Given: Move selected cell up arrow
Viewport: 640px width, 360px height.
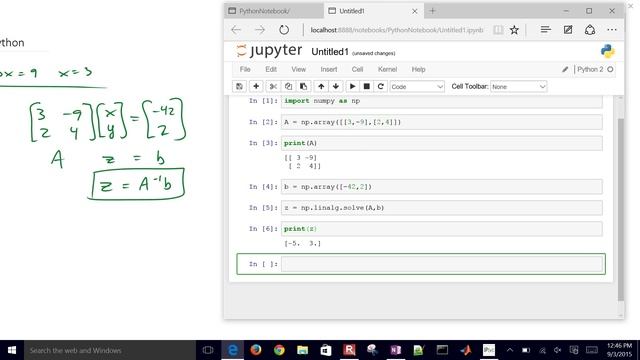Looking at the screenshot, I should [x=321, y=87].
